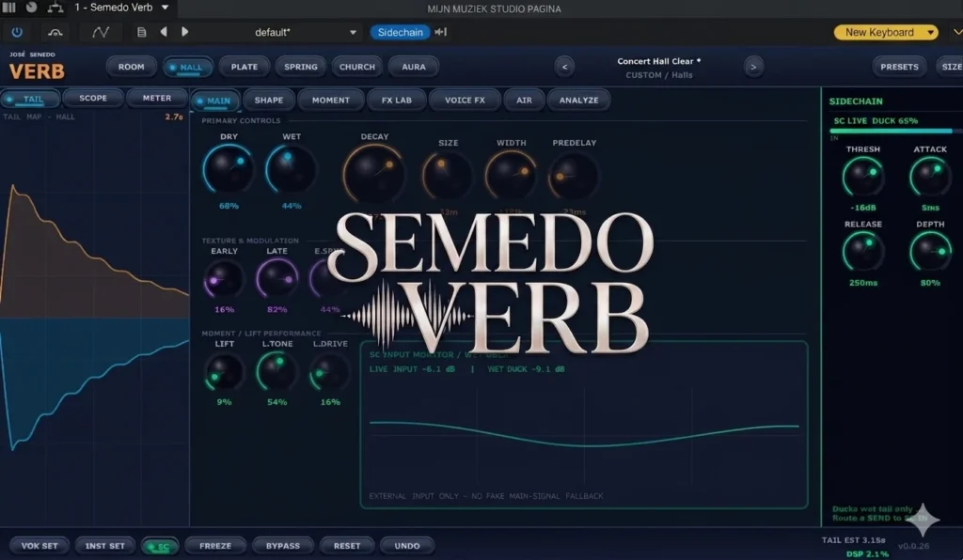Click the L.DRIVE knob
963x560 pixels.
click(330, 372)
